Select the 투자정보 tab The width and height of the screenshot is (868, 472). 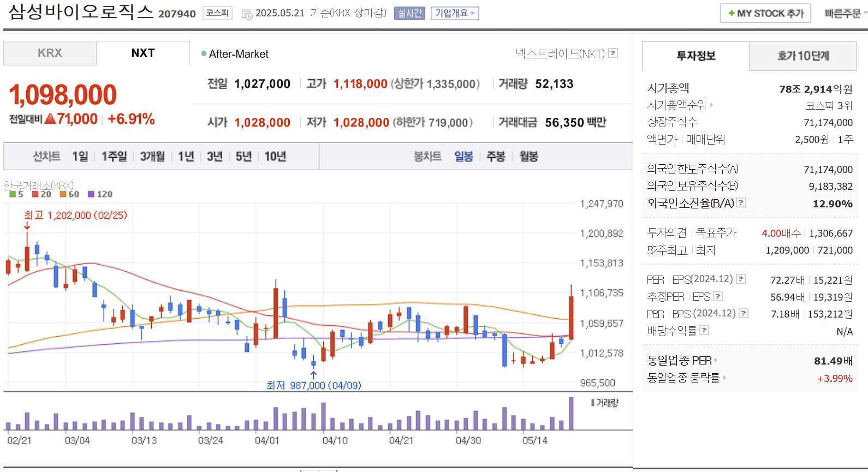tap(696, 56)
